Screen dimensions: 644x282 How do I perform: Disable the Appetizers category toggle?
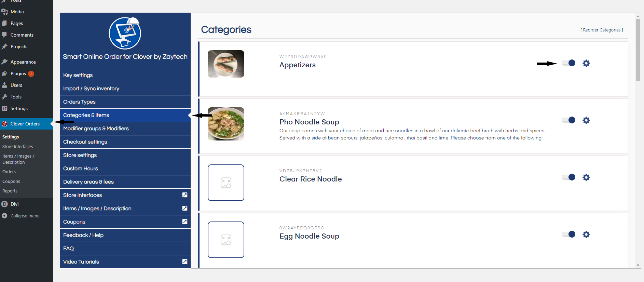coord(568,63)
